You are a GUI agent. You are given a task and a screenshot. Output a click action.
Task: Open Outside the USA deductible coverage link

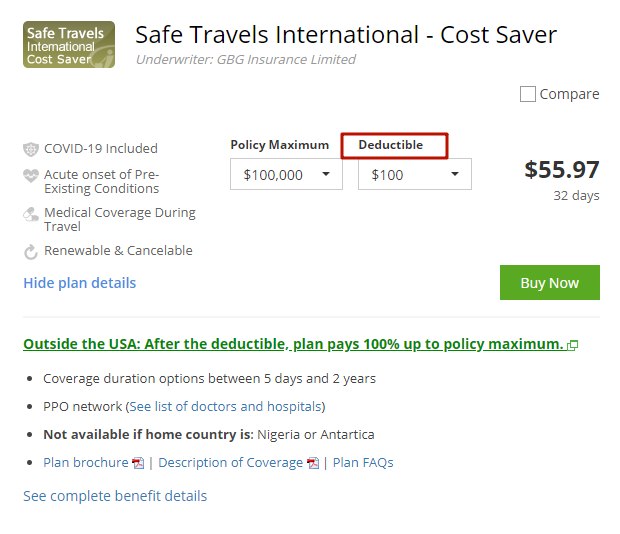pos(293,344)
